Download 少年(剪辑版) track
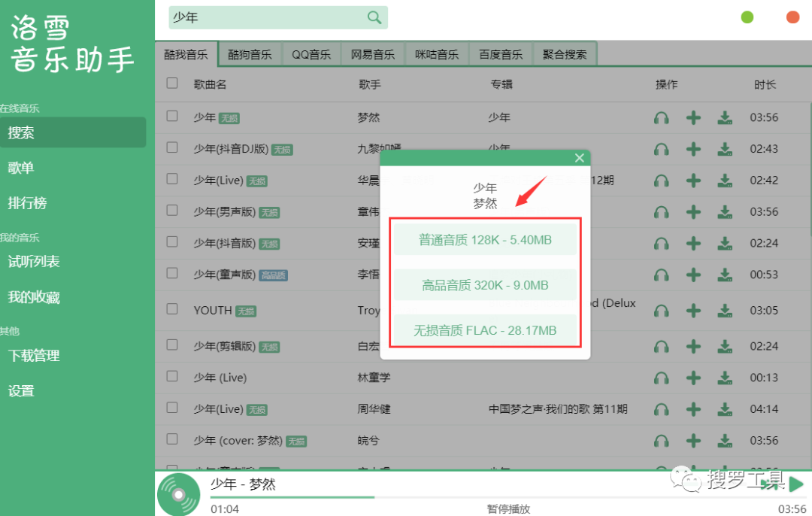 pos(725,346)
